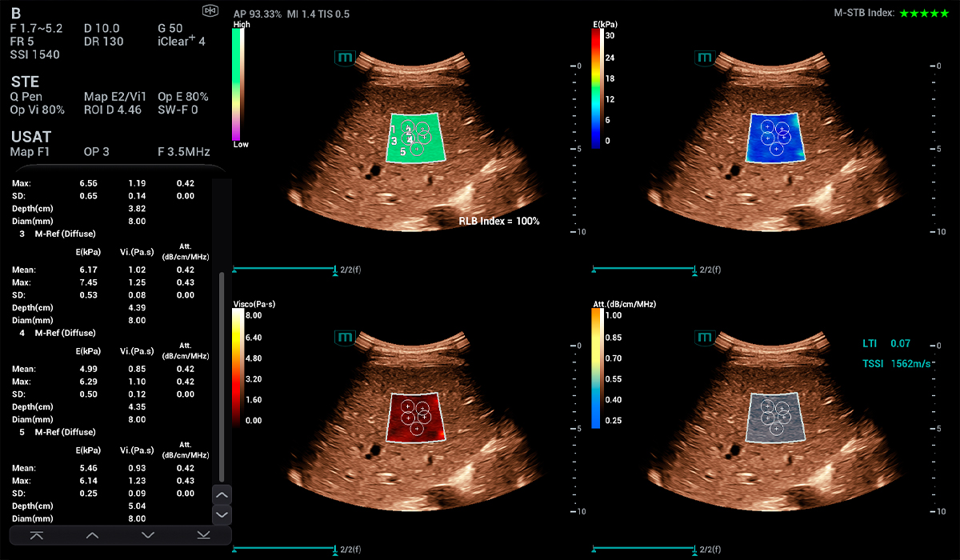Click the E(kPa) elasticity color scale bar
The height and width of the screenshot is (560, 960).
click(x=596, y=90)
